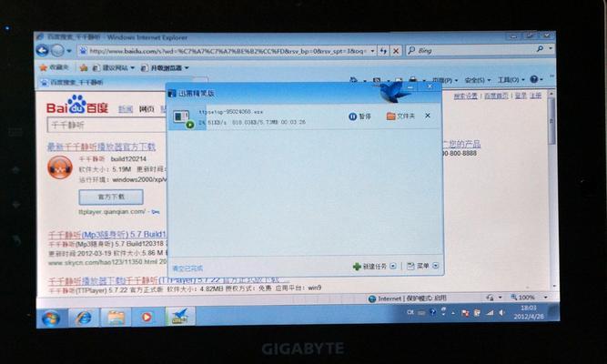607x364 pixels.
Task: Click the IE page vertical scrollbar
Action: click(551, 190)
